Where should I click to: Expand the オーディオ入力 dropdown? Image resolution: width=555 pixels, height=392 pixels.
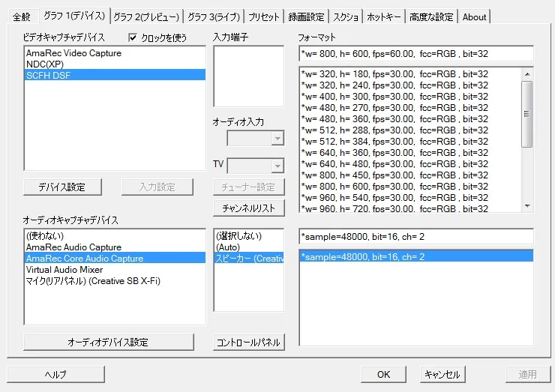click(277, 139)
